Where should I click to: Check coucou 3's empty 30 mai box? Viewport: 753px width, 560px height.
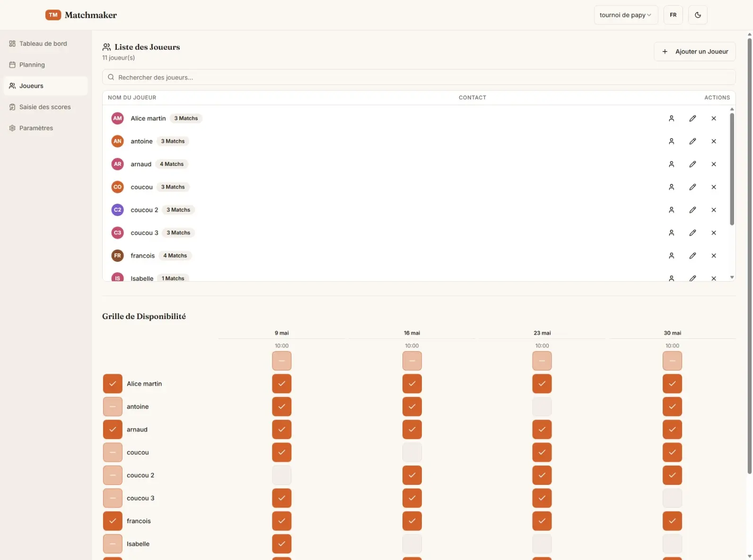(672, 498)
